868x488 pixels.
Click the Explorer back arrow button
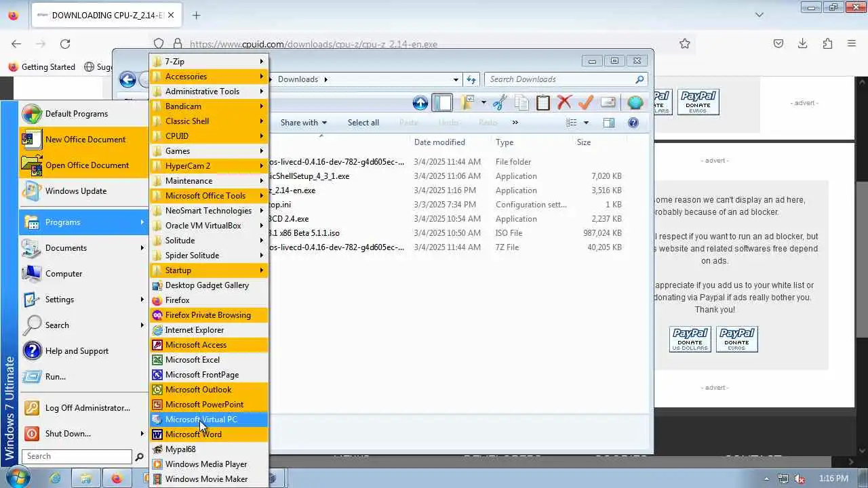click(127, 79)
